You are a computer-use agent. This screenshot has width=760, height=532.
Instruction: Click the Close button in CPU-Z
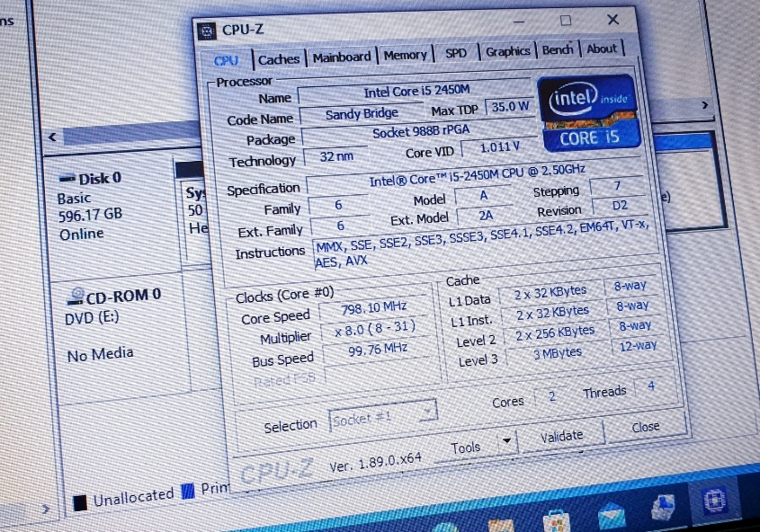pyautogui.click(x=645, y=429)
